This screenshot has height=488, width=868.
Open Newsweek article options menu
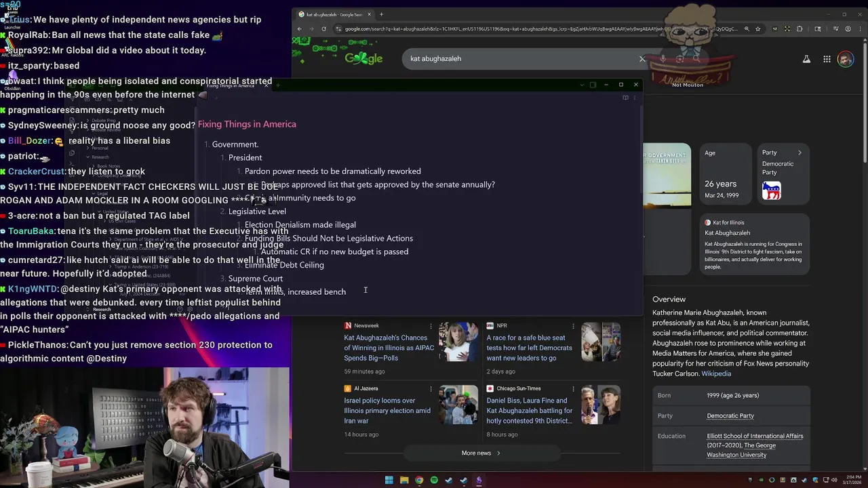point(431,326)
